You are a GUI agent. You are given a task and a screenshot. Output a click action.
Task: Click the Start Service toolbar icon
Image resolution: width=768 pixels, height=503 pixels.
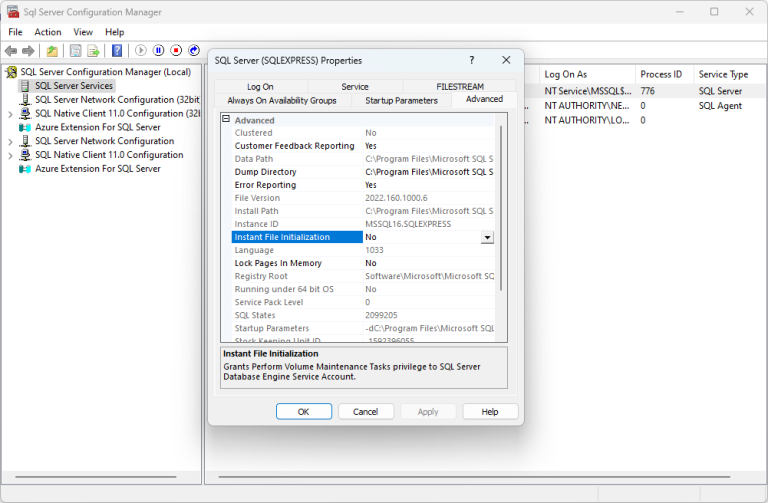pyautogui.click(x=141, y=50)
